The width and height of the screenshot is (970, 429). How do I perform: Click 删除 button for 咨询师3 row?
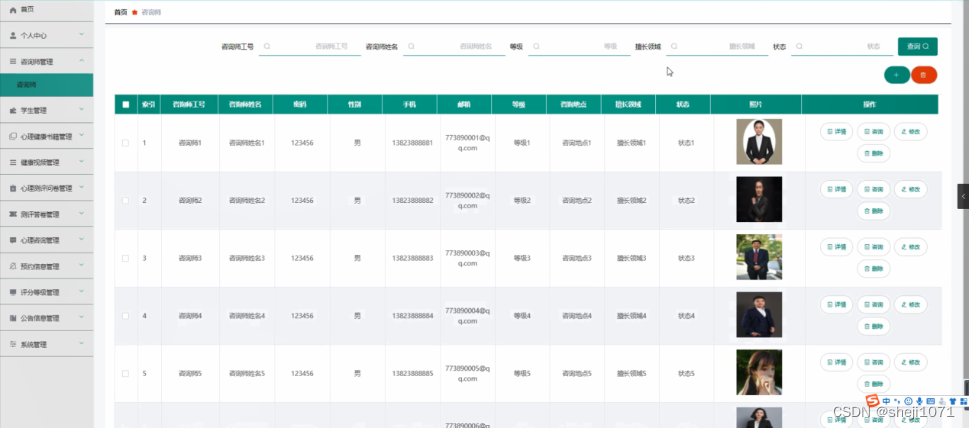(x=873, y=268)
